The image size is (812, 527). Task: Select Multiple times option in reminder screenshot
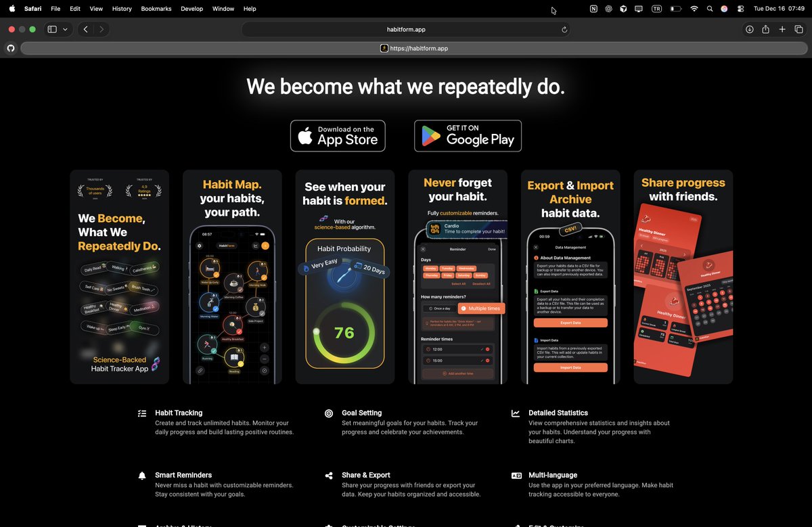481,308
